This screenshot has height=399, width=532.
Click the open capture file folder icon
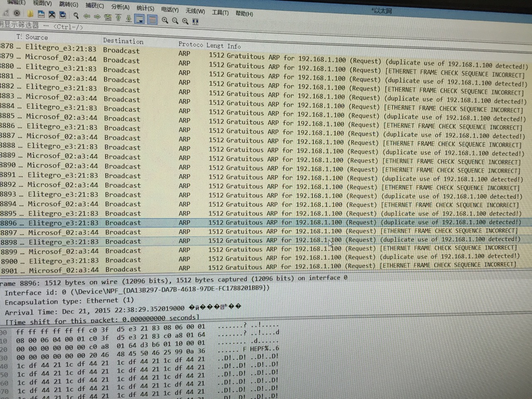pos(30,14)
